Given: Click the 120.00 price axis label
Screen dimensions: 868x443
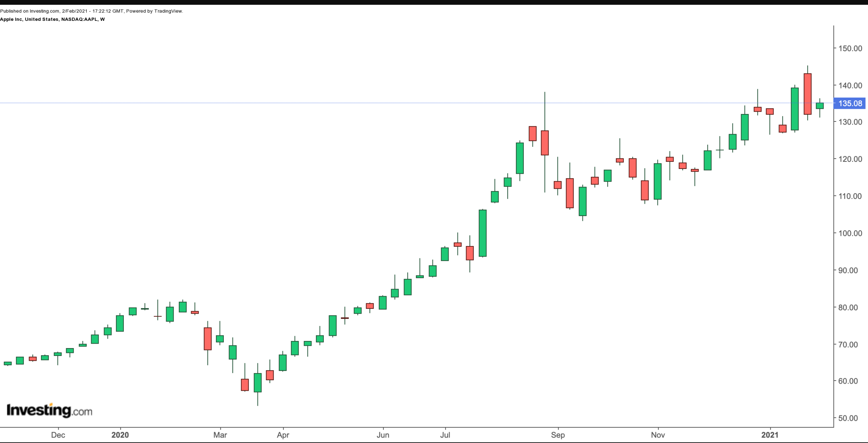Looking at the screenshot, I should [850, 159].
